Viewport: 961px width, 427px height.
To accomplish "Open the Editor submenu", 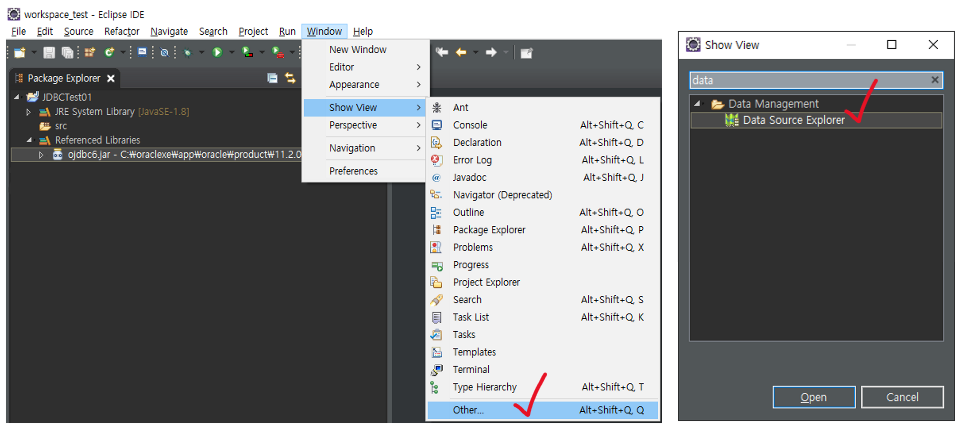I will coord(365,67).
